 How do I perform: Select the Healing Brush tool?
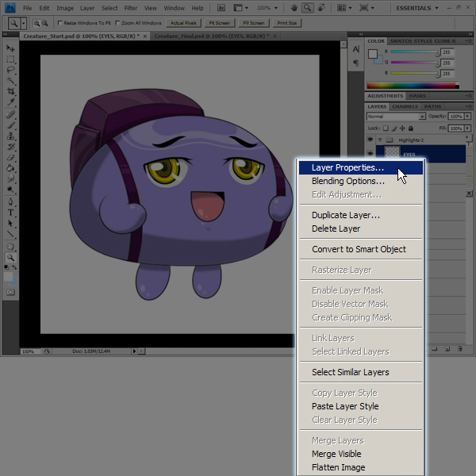pos(10,114)
